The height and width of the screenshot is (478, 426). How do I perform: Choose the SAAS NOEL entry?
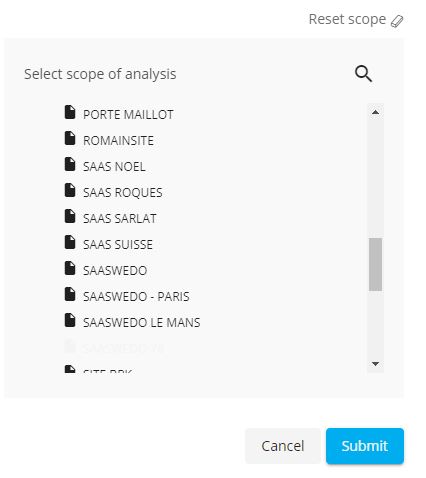coord(114,166)
